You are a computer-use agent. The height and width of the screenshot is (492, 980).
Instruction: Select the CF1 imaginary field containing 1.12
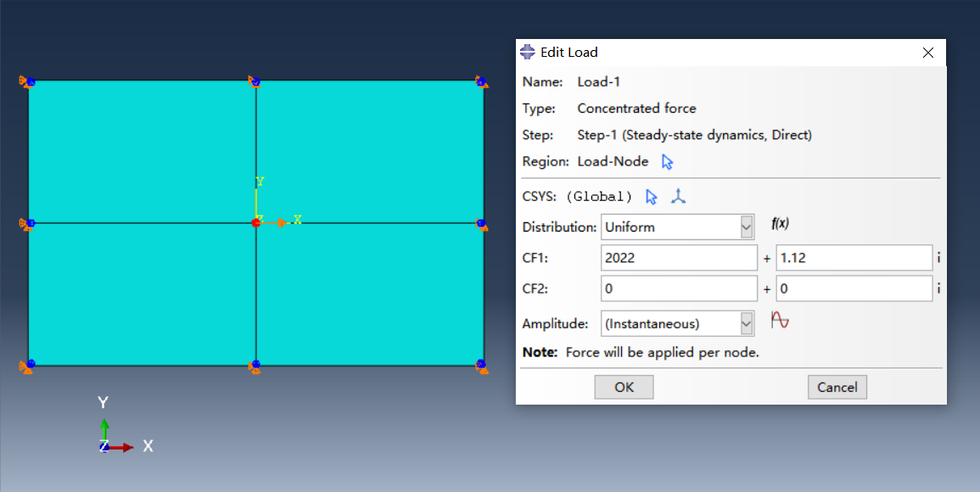pyautogui.click(x=853, y=257)
